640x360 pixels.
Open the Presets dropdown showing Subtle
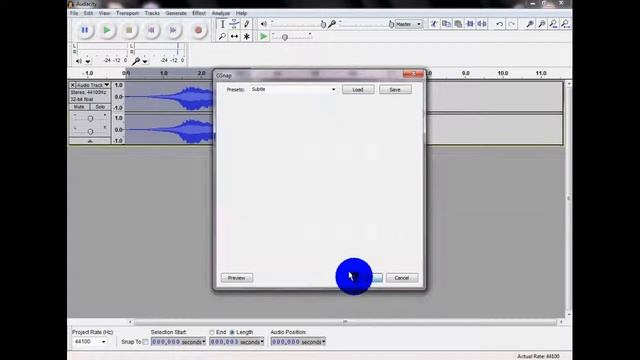(x=293, y=89)
